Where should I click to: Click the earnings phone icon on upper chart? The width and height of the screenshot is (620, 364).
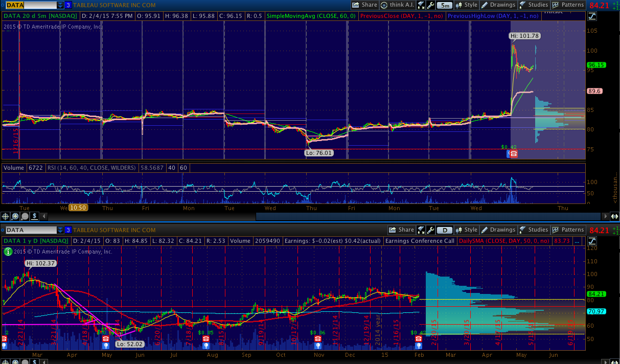pos(513,154)
